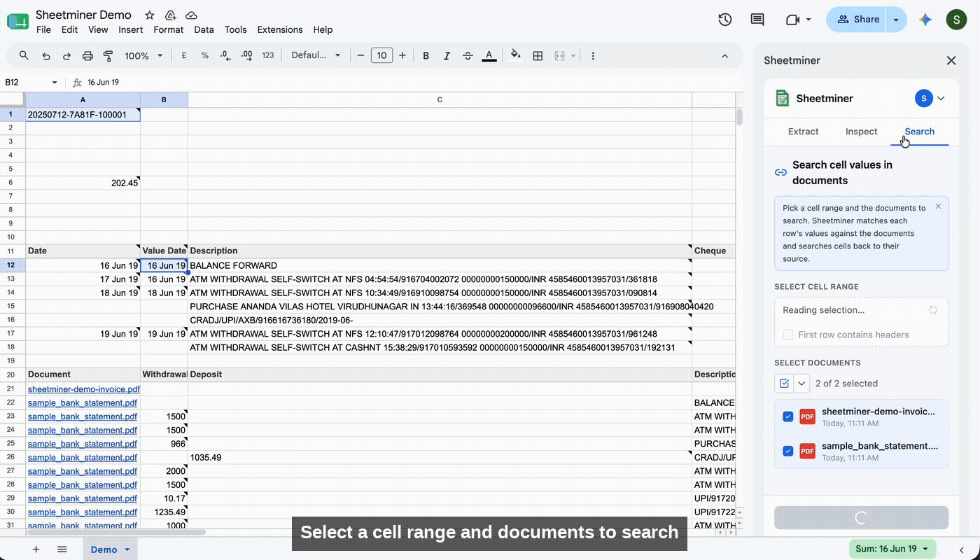Open the File menu
980x560 pixels.
click(43, 29)
